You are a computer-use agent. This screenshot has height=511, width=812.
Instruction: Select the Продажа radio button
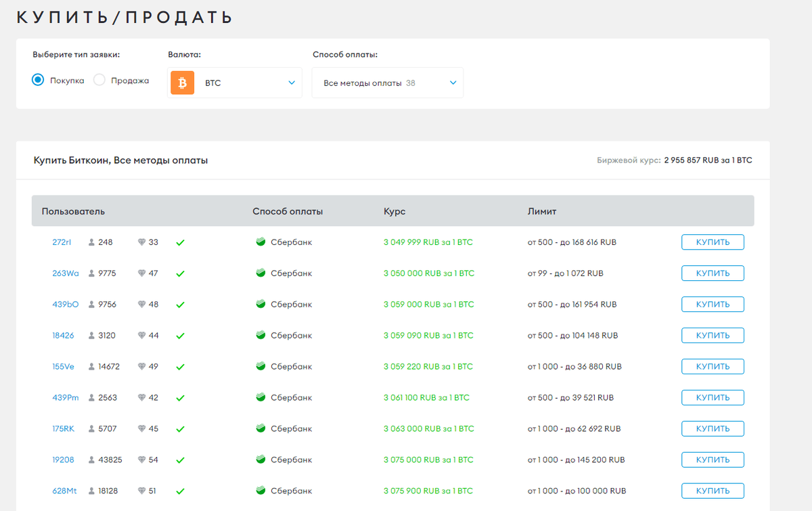point(99,80)
